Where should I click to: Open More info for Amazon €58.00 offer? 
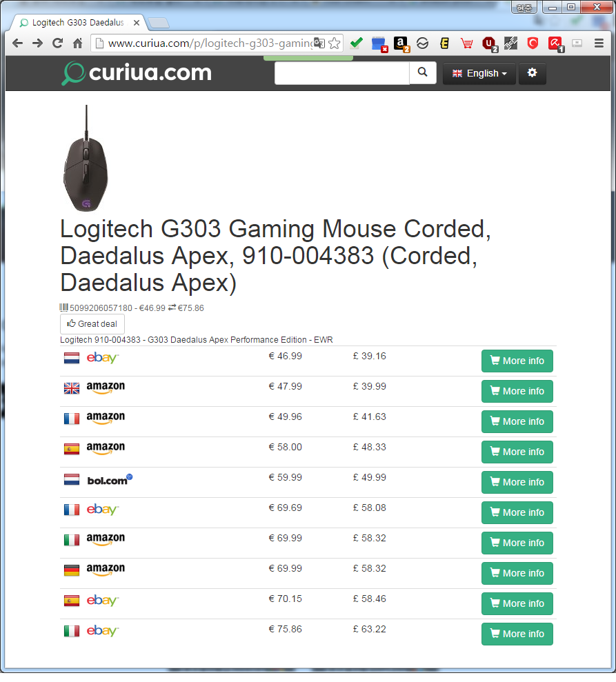point(517,452)
